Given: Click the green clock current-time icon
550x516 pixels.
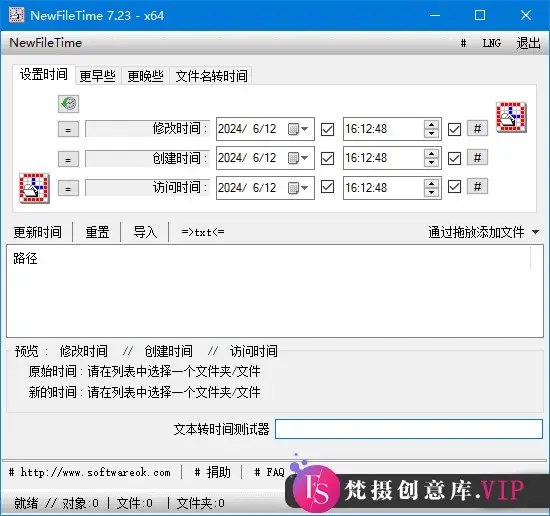Looking at the screenshot, I should [68, 104].
